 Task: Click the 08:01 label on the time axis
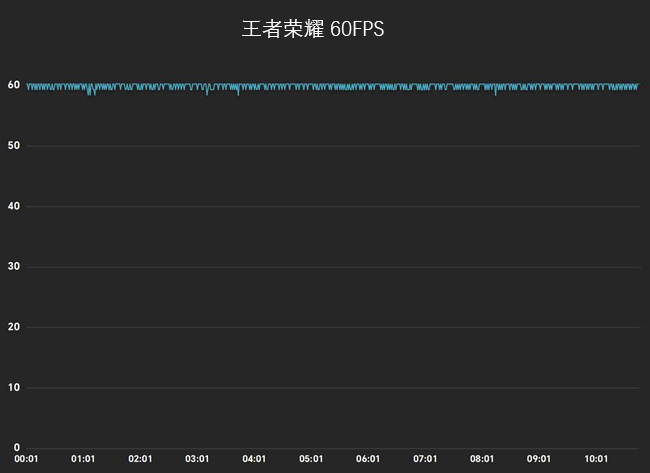tap(482, 460)
